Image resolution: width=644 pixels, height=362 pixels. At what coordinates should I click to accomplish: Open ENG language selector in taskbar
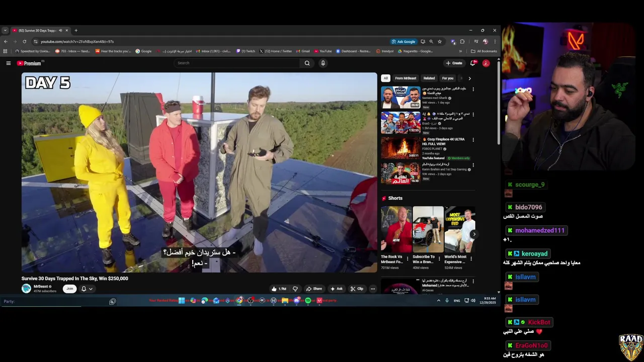coord(457,301)
